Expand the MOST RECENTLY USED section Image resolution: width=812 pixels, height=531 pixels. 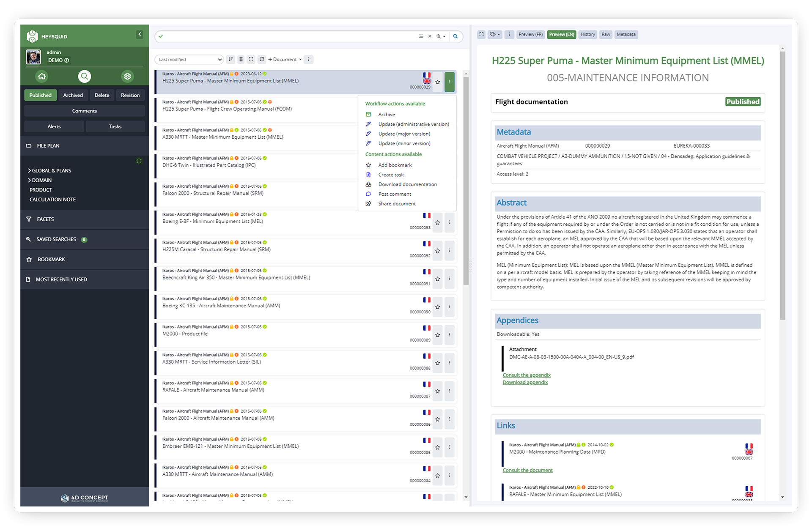coord(85,280)
